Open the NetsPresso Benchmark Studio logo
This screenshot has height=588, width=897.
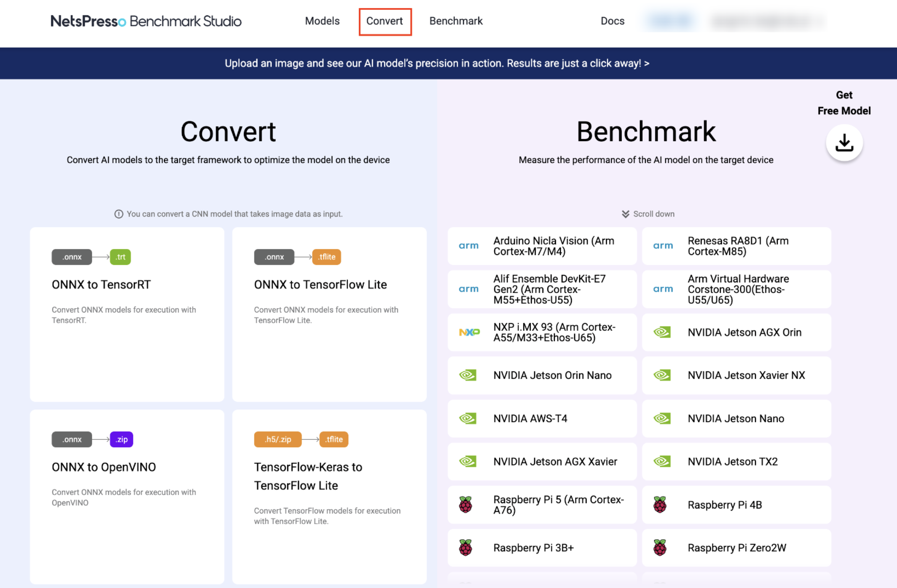146,21
